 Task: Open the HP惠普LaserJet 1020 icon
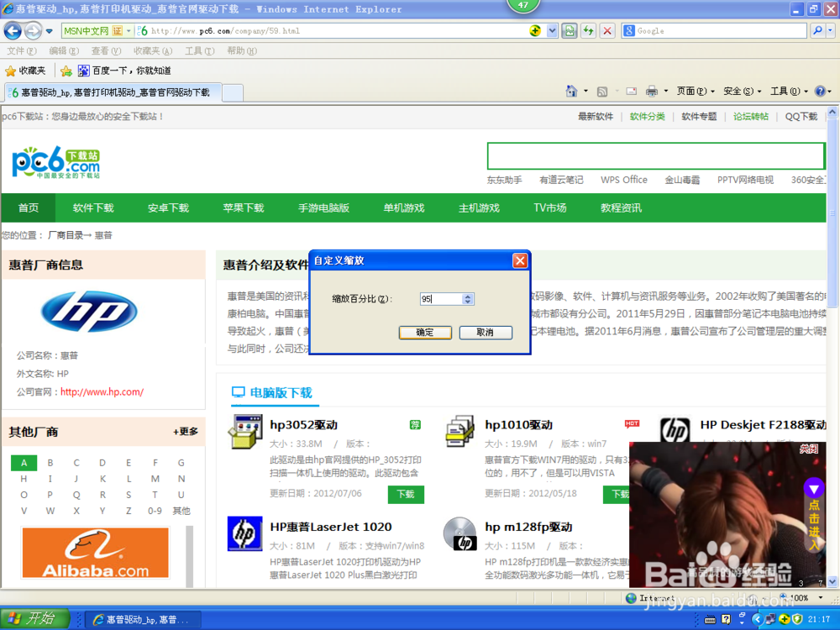pyautogui.click(x=244, y=533)
